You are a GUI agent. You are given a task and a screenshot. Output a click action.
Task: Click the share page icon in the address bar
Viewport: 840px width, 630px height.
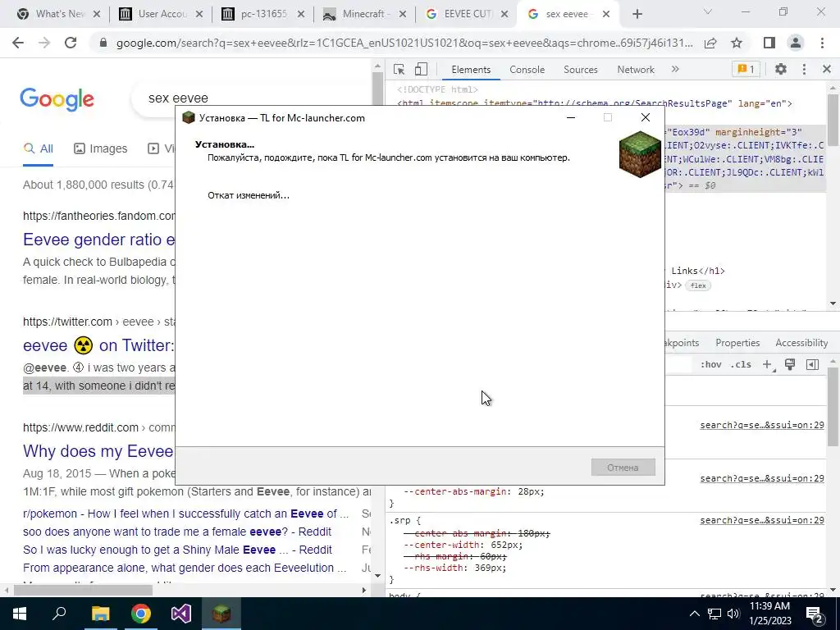[x=710, y=43]
